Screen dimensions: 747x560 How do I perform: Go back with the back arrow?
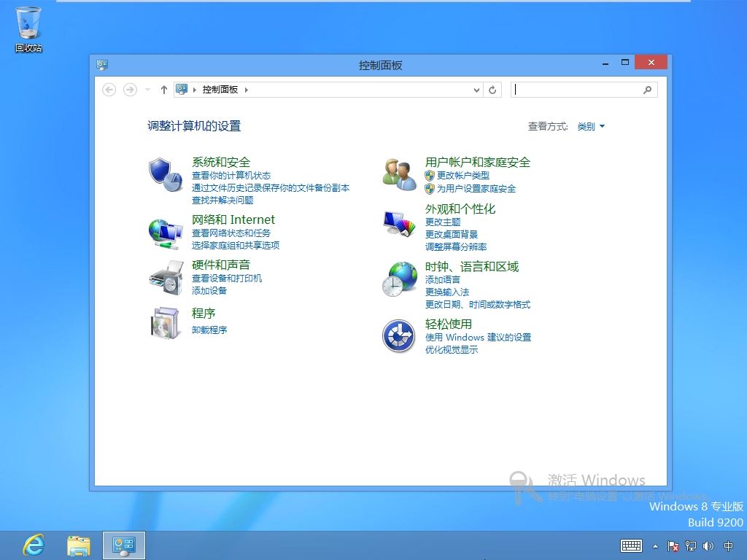tap(109, 90)
